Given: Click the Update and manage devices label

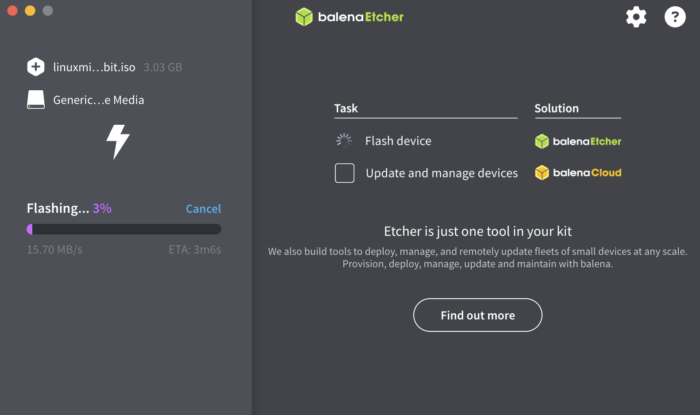Looking at the screenshot, I should (441, 173).
